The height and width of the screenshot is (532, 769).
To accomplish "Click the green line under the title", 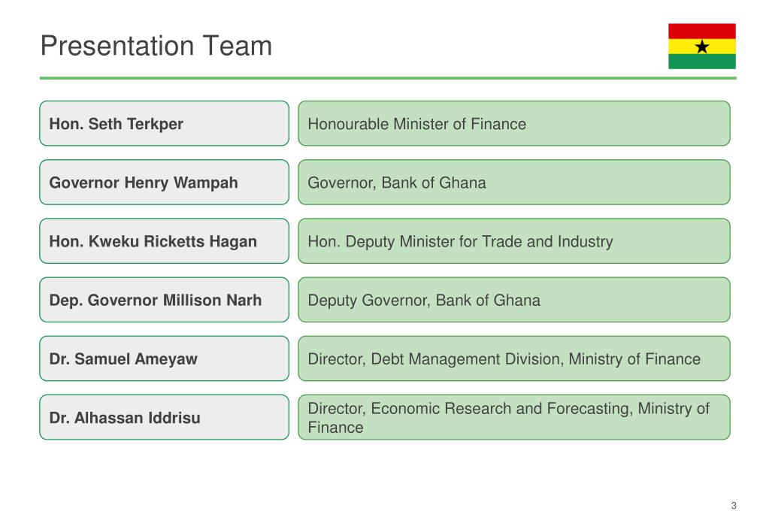I will pyautogui.click(x=388, y=78).
